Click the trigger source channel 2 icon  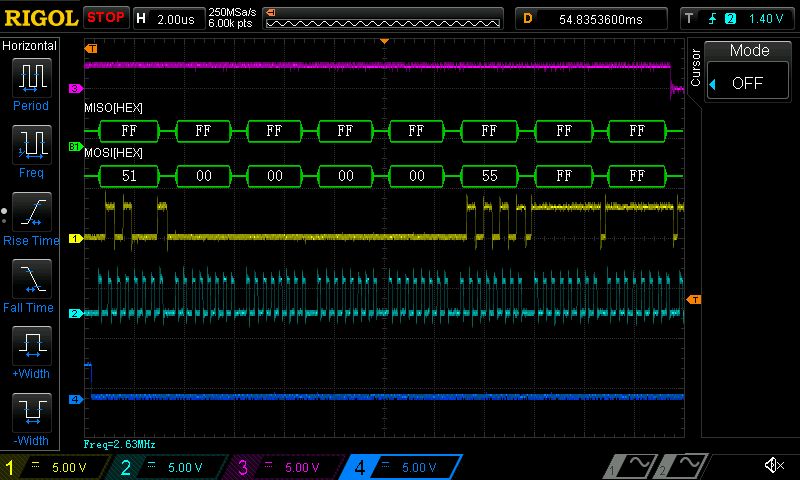tap(731, 19)
